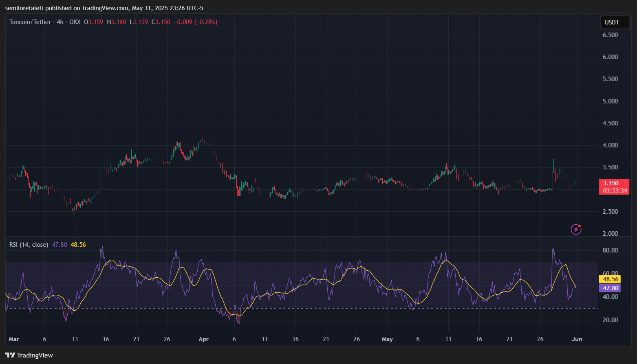Click the close value C3.150
The height and width of the screenshot is (364, 637).
click(x=161, y=22)
